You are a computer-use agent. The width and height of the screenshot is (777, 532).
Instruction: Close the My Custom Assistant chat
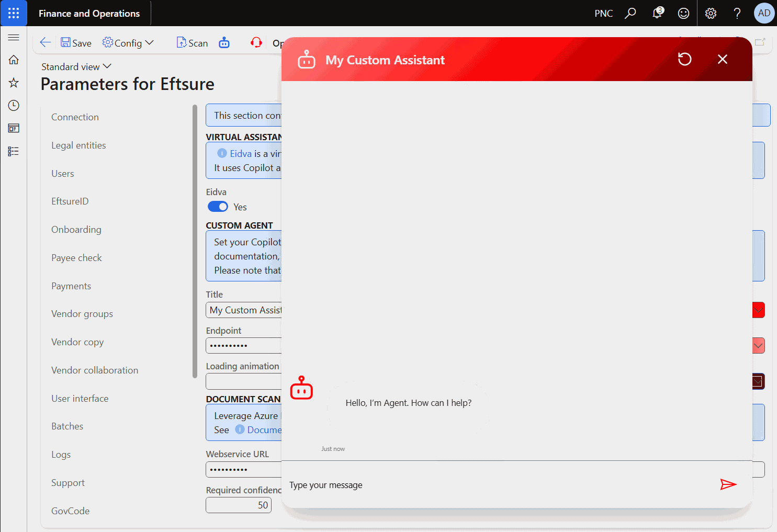click(x=723, y=59)
